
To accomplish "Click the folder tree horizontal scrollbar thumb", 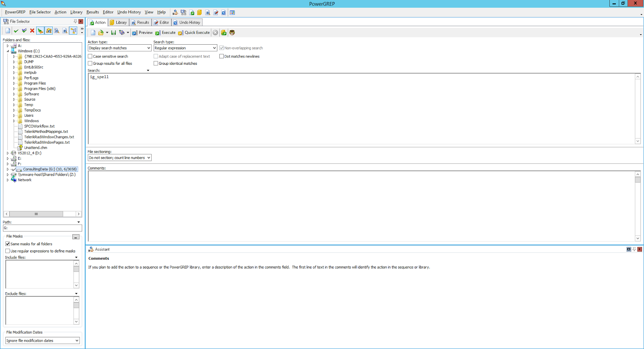I will (36, 214).
